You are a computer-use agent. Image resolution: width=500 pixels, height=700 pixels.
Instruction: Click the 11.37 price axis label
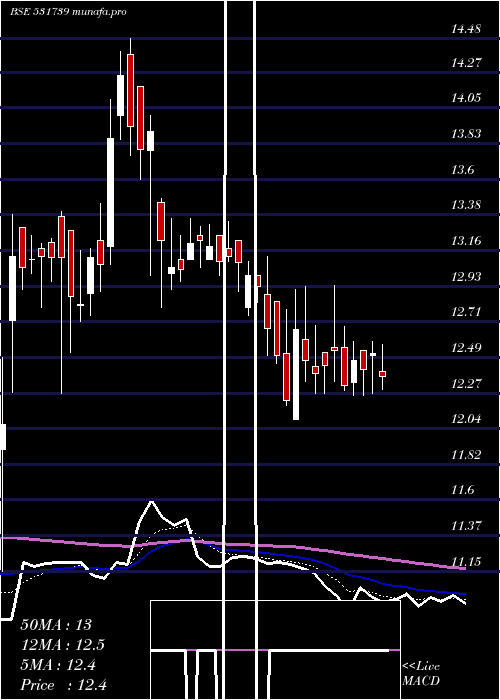click(466, 525)
